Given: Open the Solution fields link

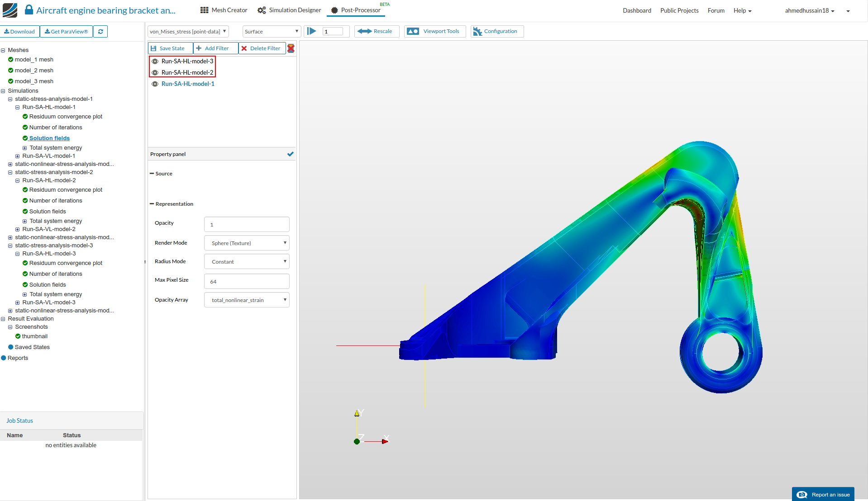Looking at the screenshot, I should pos(49,138).
